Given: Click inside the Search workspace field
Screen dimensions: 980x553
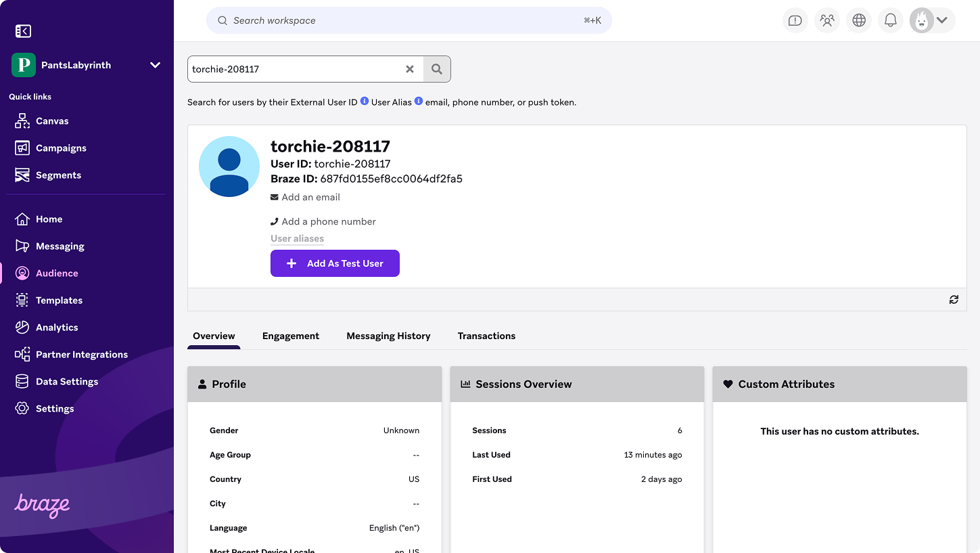Looking at the screenshot, I should tap(406, 20).
